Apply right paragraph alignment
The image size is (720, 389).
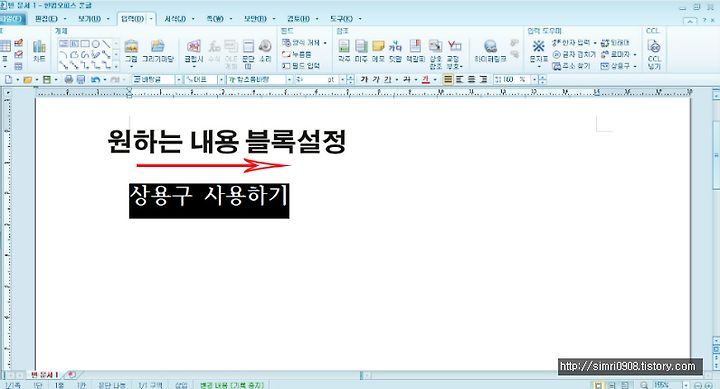point(484,79)
